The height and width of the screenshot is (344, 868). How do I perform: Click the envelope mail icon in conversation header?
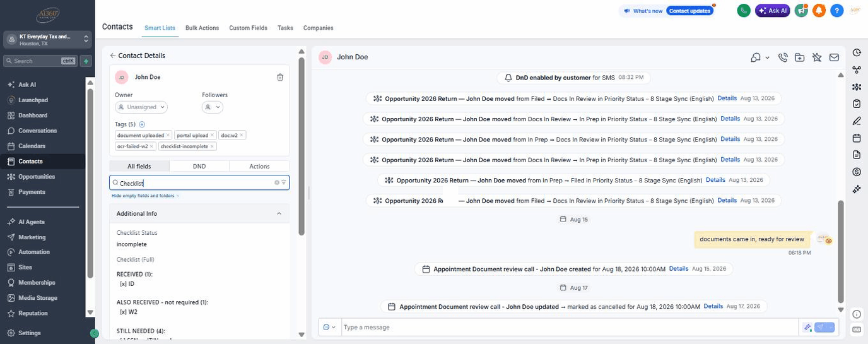[834, 57]
